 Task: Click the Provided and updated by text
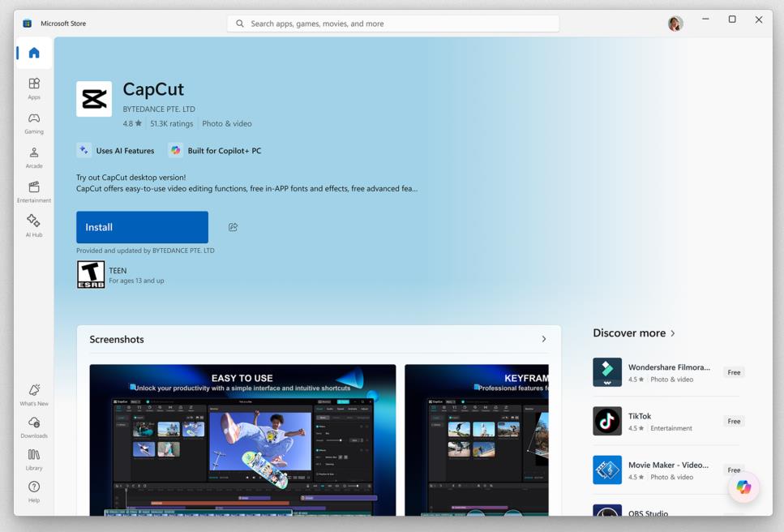pyautogui.click(x=145, y=251)
